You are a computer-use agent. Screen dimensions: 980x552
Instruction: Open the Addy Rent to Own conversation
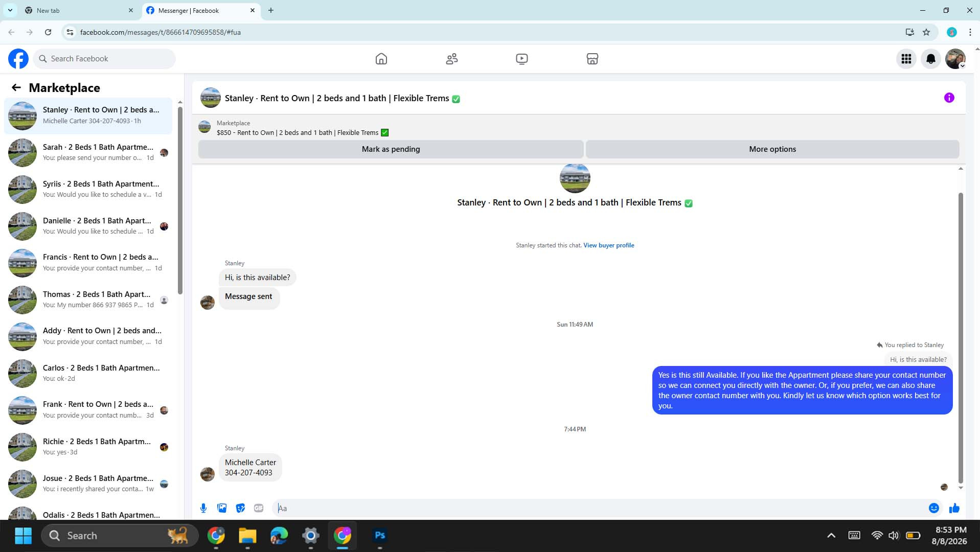[x=88, y=336]
